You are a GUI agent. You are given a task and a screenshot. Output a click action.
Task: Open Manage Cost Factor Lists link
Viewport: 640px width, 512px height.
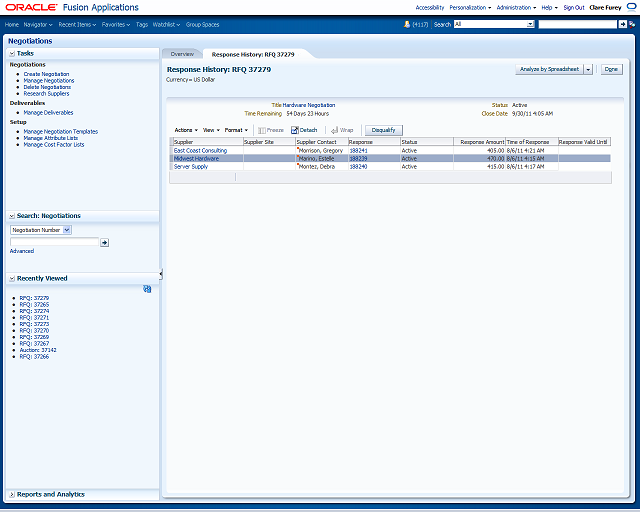pos(54,145)
